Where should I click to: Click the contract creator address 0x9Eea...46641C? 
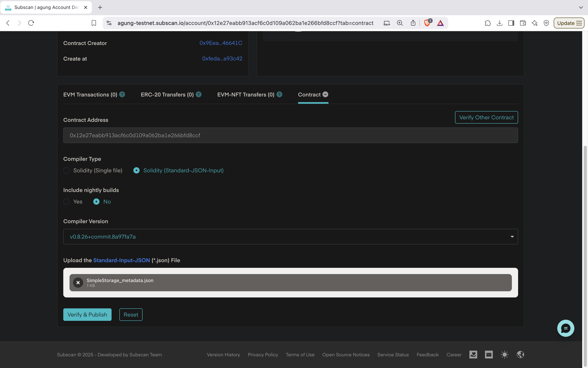pos(221,43)
